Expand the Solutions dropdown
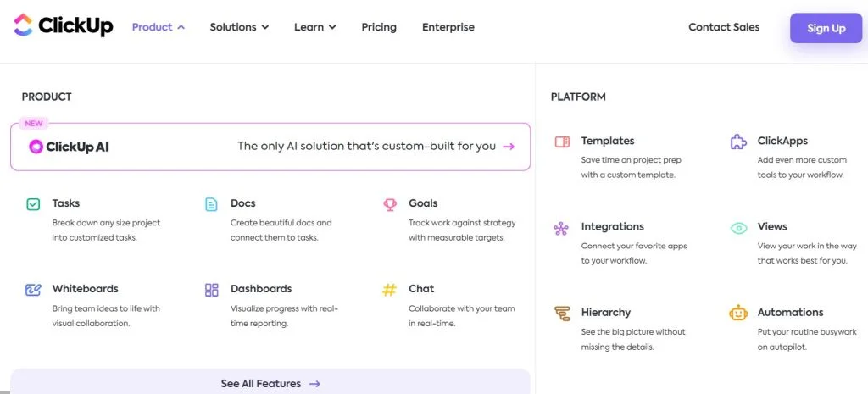 coord(239,27)
